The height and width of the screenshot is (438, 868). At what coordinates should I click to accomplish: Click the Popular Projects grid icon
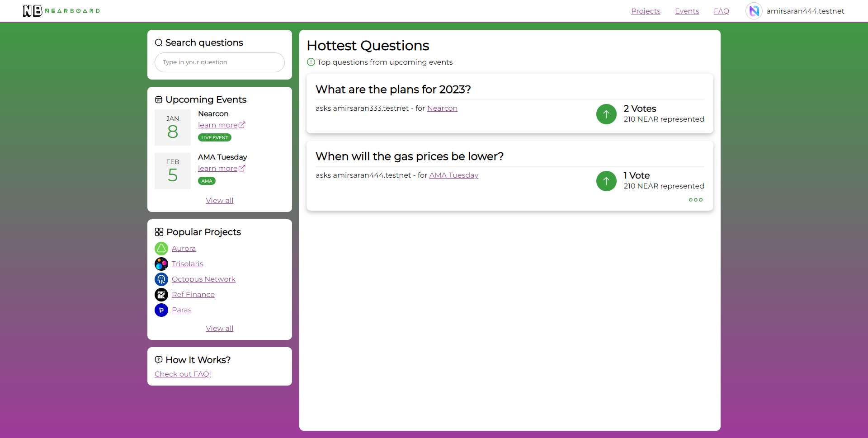(159, 232)
